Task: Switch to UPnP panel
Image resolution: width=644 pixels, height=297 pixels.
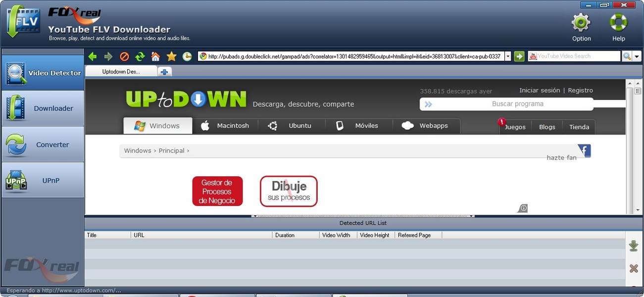Action: [x=43, y=180]
